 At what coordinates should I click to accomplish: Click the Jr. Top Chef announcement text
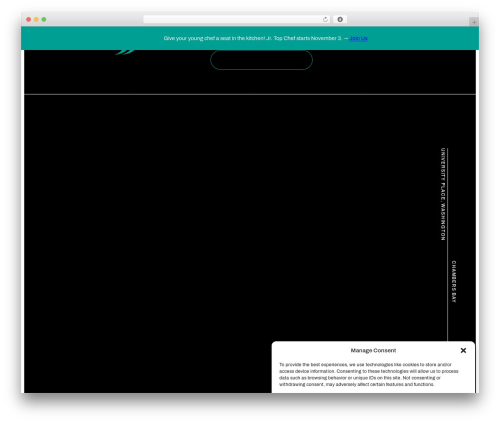point(253,38)
